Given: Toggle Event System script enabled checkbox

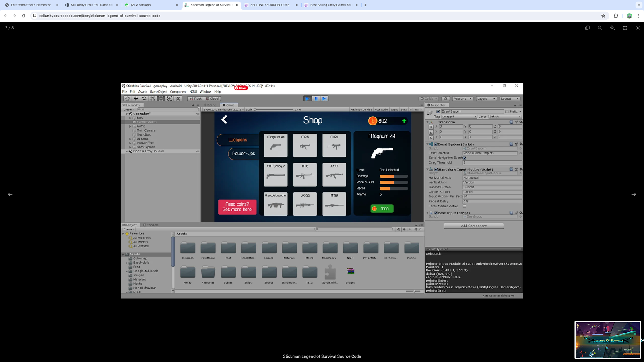Looking at the screenshot, I should (x=436, y=144).
